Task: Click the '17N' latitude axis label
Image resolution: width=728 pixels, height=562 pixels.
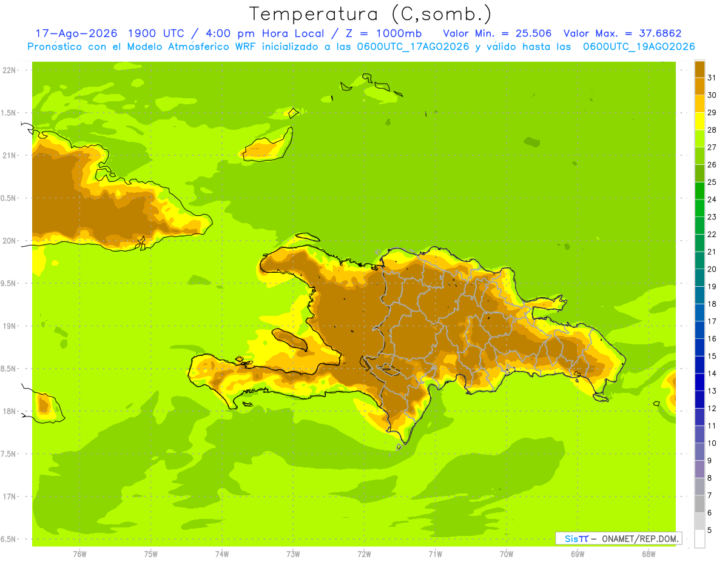Action: 10,497
